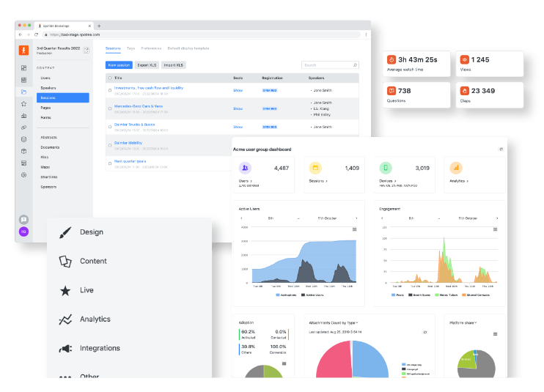Viewport: 544px width, 392px height.
Task: Toggle Notes Taken legend in Engagement chart
Action: coord(446,295)
